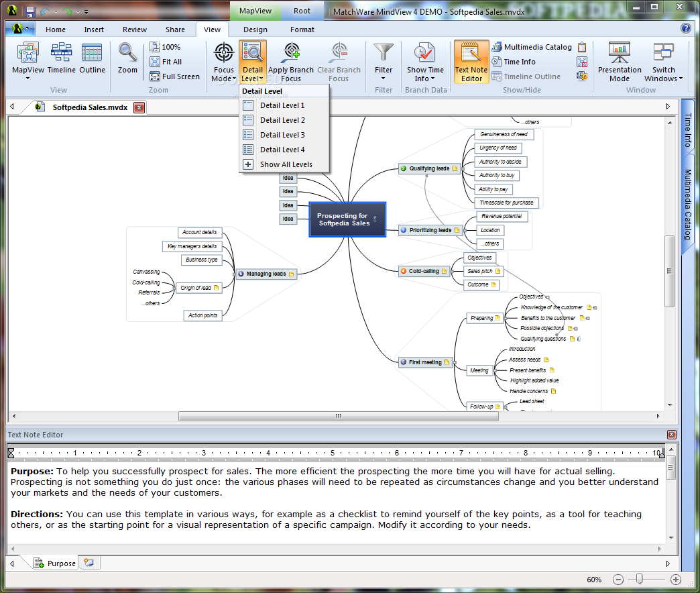Viewport: 700px width, 593px height.
Task: Select the Prospecting for Softpedia Sales root node
Action: (x=347, y=219)
